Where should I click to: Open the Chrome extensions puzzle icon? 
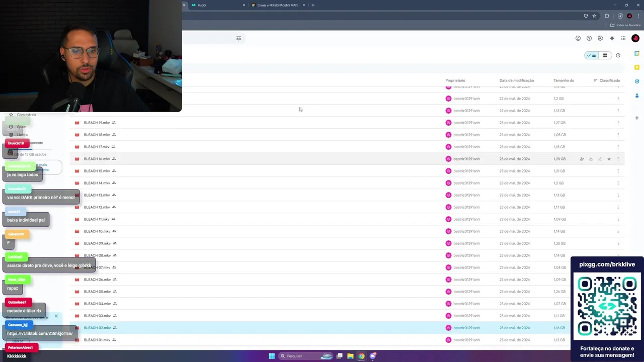click(607, 16)
